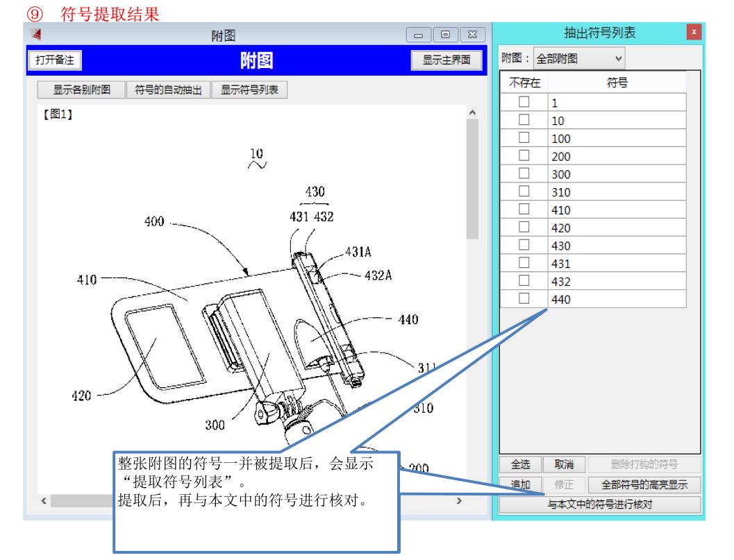Click the drawing scroll-up arrow
The width and height of the screenshot is (734, 560).
[x=472, y=112]
